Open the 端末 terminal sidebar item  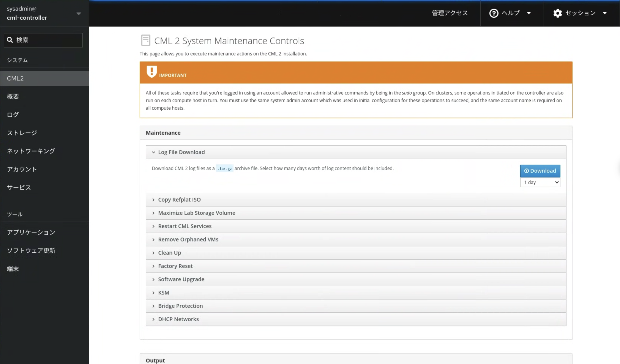pyautogui.click(x=13, y=269)
